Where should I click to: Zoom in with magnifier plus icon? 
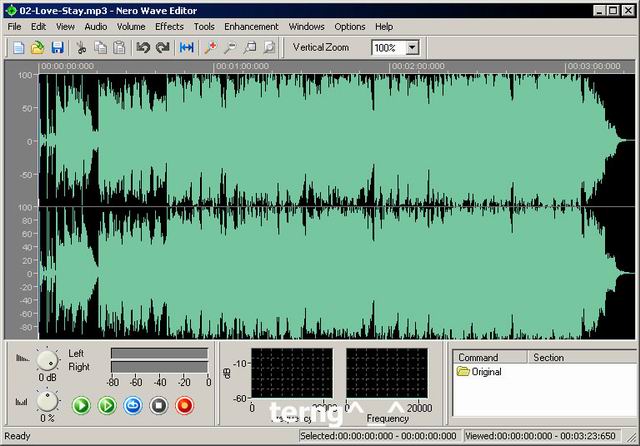pos(211,48)
